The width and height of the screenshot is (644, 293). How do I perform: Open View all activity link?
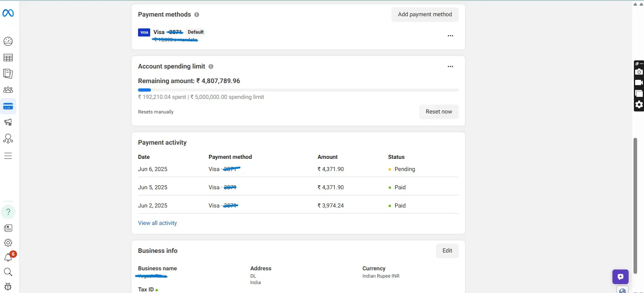[157, 223]
